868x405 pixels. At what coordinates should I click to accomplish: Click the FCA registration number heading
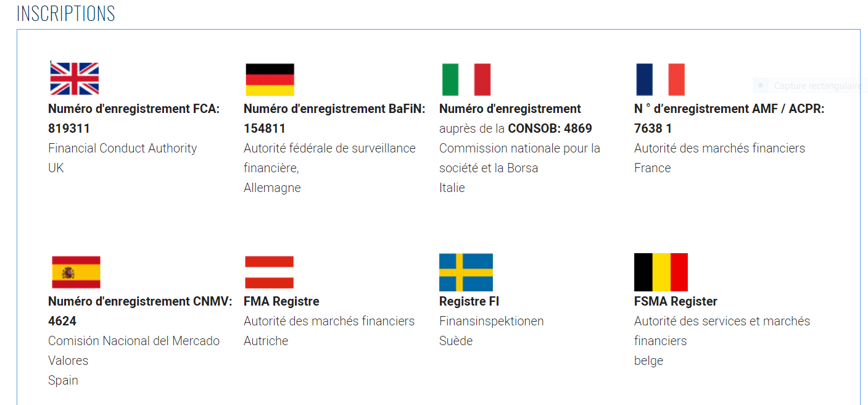(x=134, y=109)
